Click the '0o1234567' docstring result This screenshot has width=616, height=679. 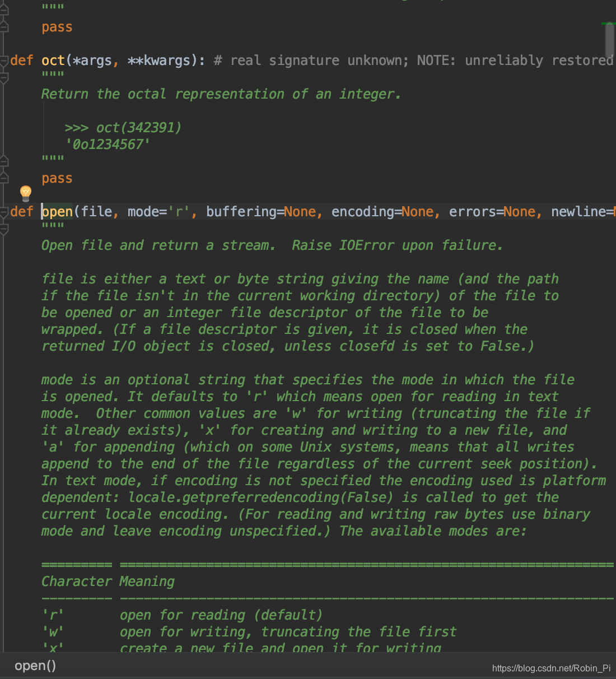click(x=108, y=145)
